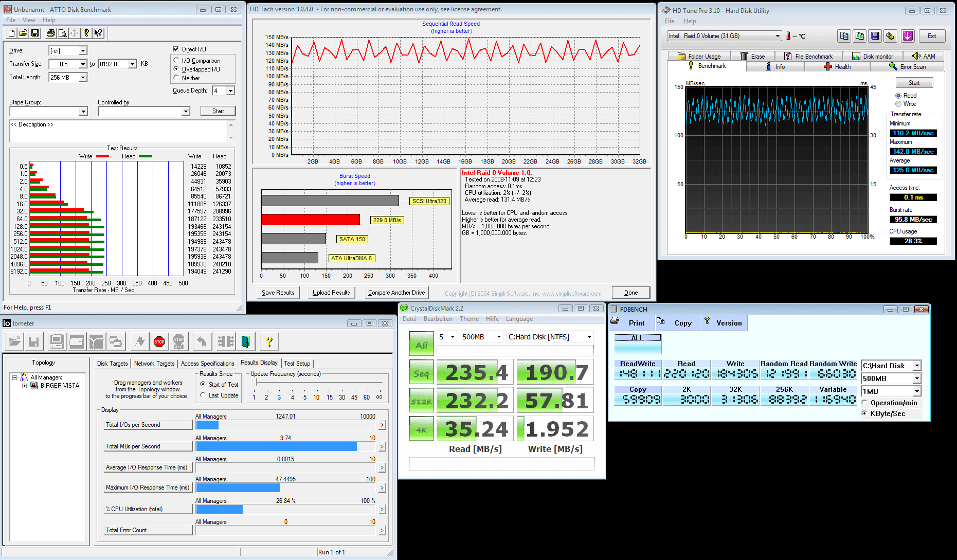Click Iometer red STOP sign icon
This screenshot has width=957, height=560.
pos(159,341)
